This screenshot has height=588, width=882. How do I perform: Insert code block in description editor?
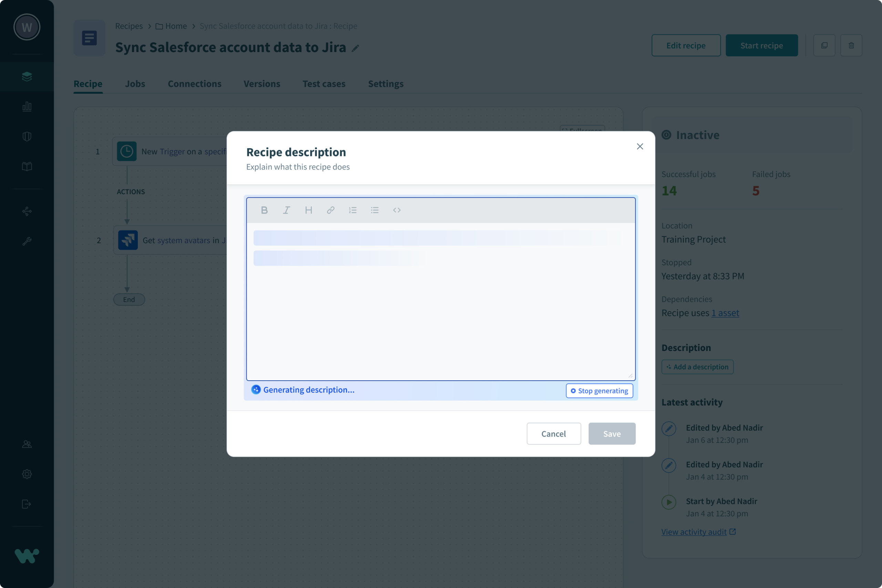397,210
